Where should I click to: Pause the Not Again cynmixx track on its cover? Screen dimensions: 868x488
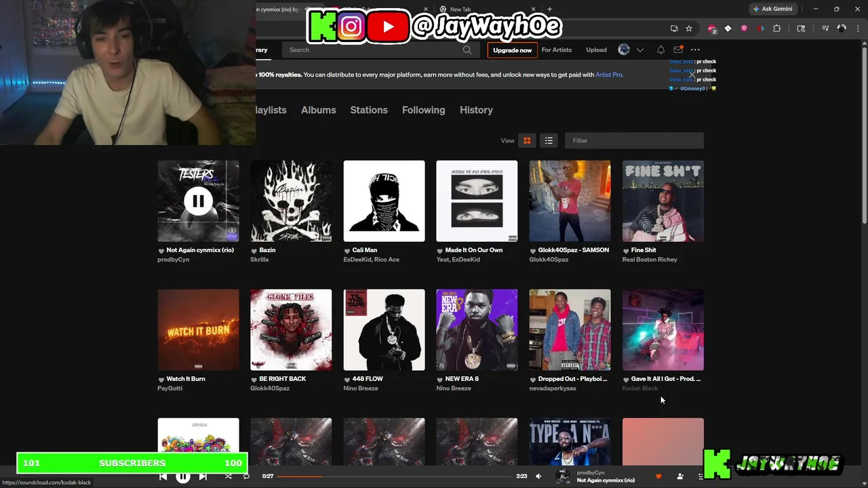point(198,201)
